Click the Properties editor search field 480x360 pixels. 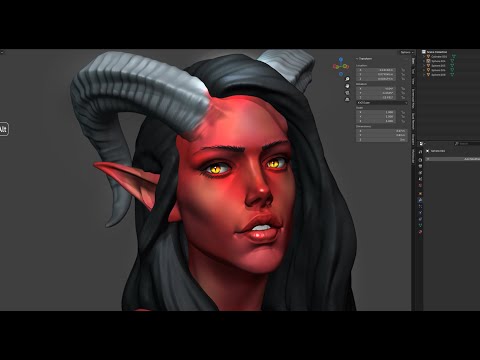[468, 144]
